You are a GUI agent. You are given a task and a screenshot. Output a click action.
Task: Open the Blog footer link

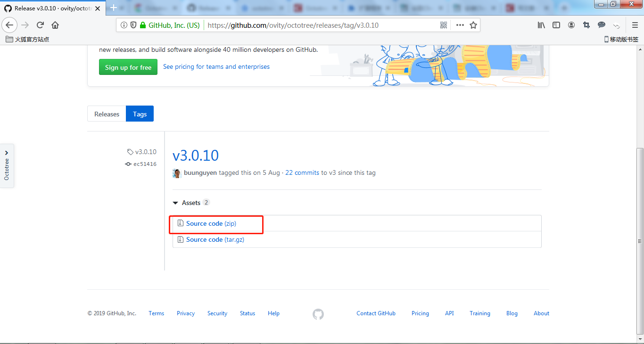(512, 313)
